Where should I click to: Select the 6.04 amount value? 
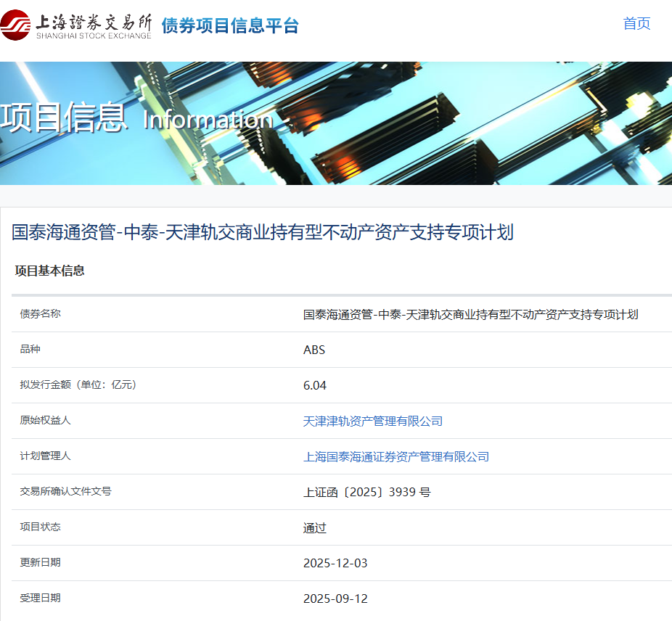pos(314,386)
